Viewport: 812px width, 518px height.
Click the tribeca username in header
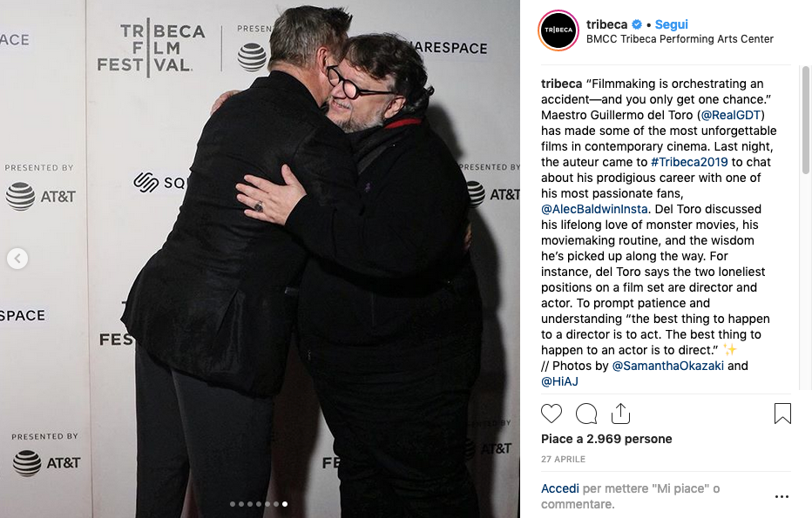point(606,24)
